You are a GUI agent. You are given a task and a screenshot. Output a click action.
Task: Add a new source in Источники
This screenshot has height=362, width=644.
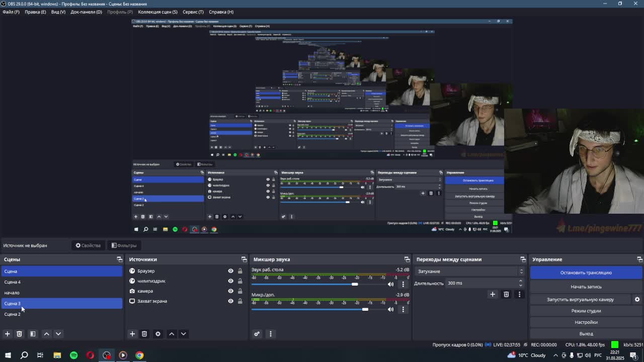click(132, 334)
